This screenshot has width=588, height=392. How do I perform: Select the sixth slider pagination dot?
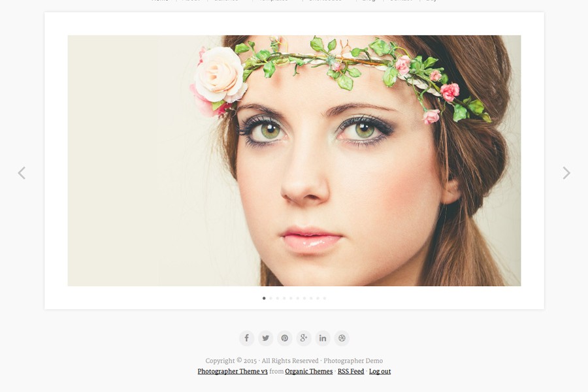298,298
